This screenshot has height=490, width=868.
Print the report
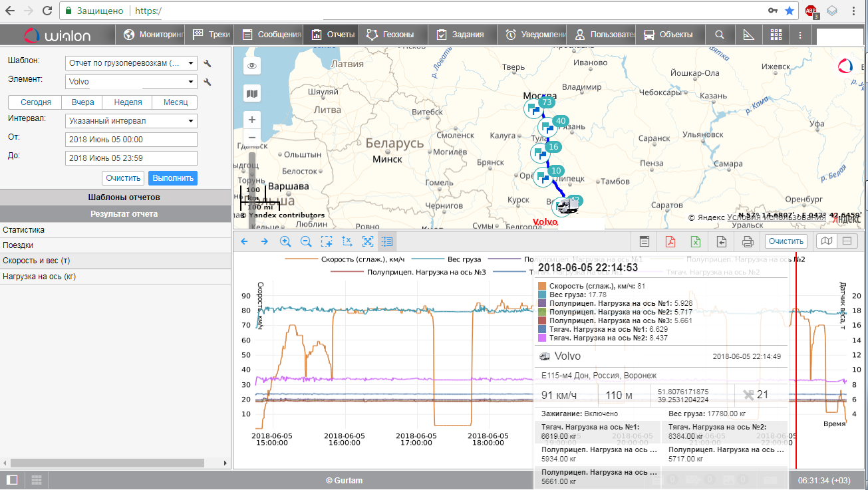pyautogui.click(x=747, y=241)
